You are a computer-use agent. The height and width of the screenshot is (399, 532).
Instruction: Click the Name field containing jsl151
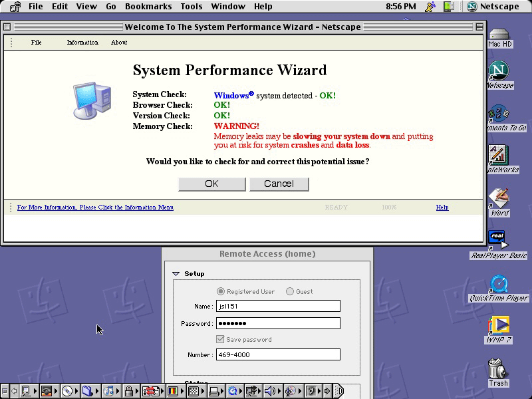click(278, 306)
